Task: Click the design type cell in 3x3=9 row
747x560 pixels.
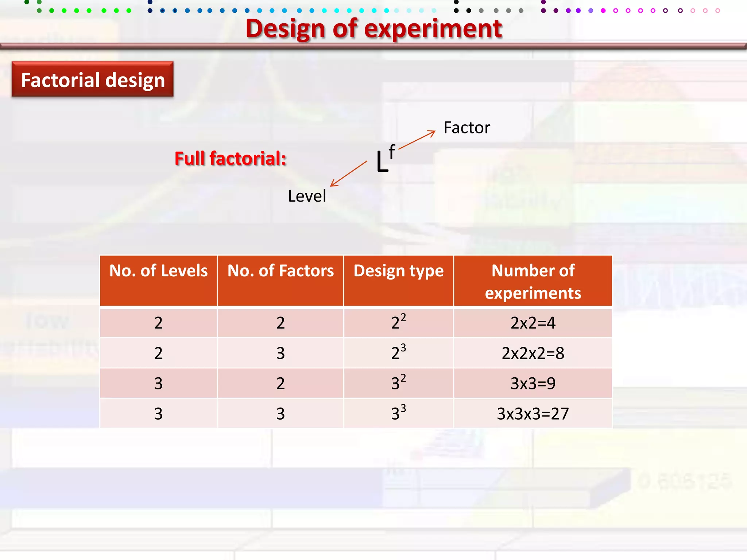Action: coord(399,383)
